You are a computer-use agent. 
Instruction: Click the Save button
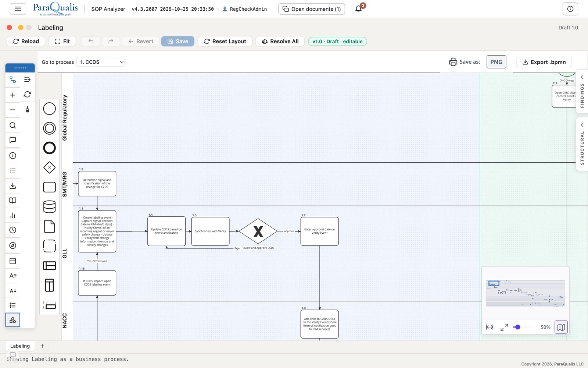[178, 41]
